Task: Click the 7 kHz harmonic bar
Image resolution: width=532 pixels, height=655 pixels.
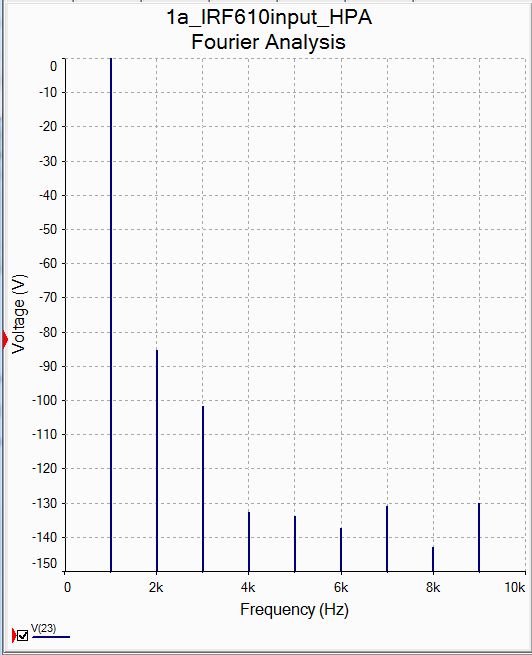Action: pos(387,539)
